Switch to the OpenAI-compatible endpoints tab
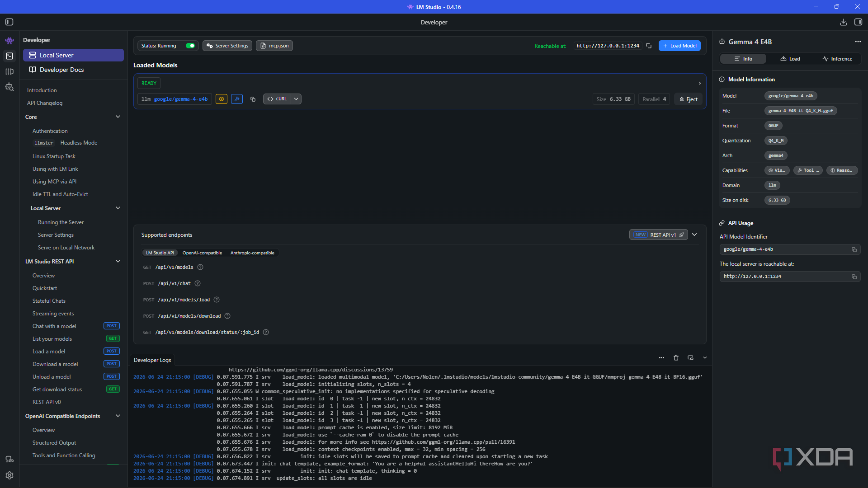 coord(202,253)
